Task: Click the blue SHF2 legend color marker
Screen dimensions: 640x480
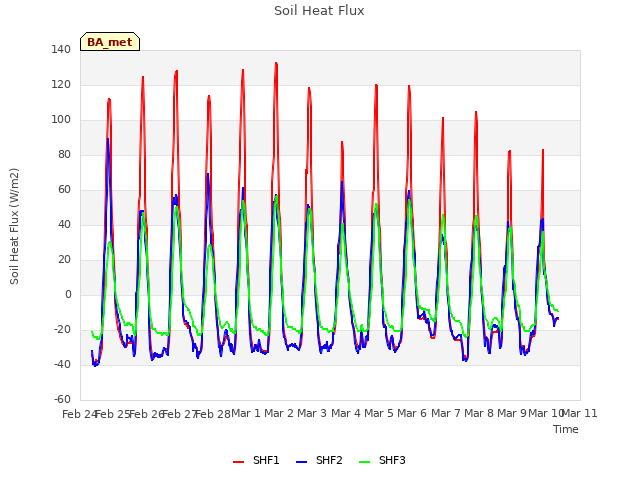Action: [301, 462]
